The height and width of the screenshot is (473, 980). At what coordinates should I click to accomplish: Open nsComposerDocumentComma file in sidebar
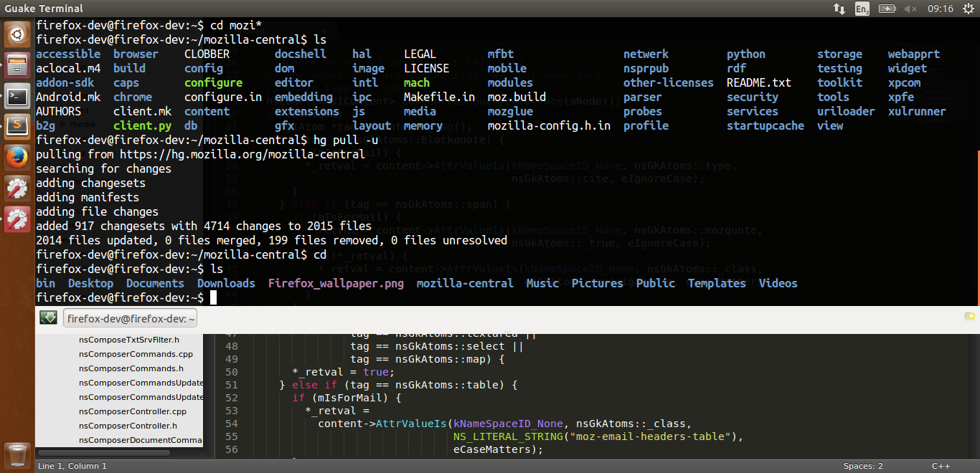tap(141, 440)
